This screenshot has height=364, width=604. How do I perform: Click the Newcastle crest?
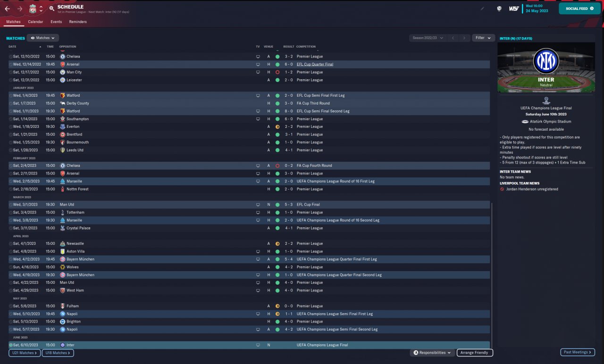(62, 244)
